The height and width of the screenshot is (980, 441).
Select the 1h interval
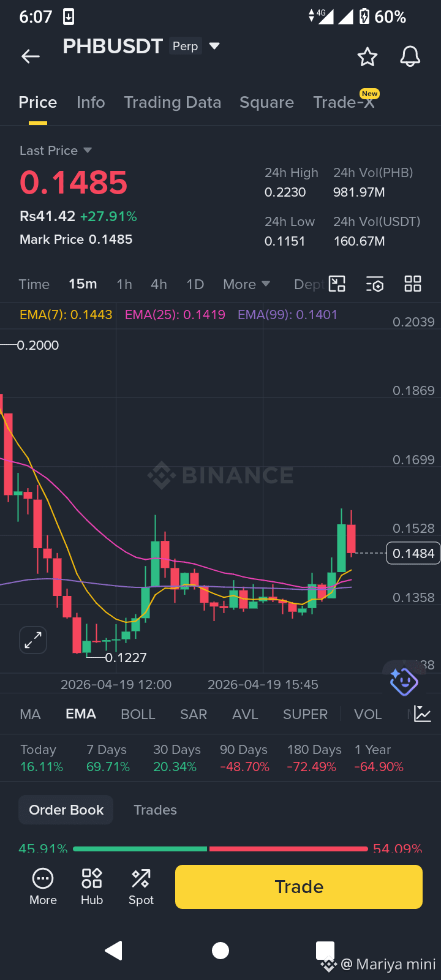[x=124, y=284]
